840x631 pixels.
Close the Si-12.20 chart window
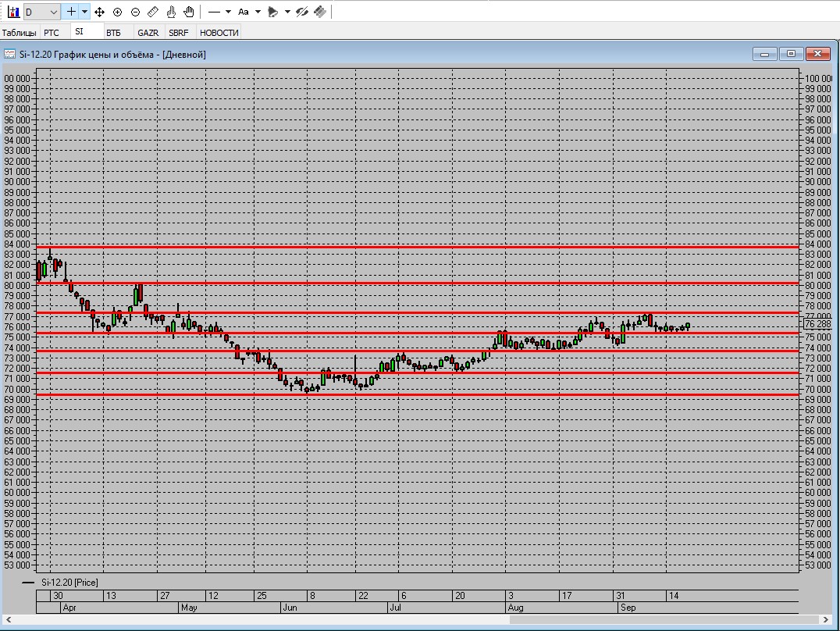point(818,54)
